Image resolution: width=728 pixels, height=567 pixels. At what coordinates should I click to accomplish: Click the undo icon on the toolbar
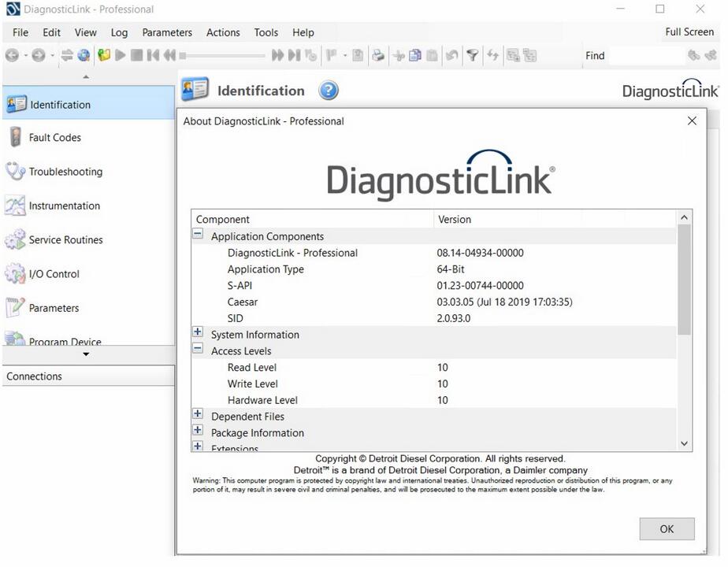(x=451, y=55)
